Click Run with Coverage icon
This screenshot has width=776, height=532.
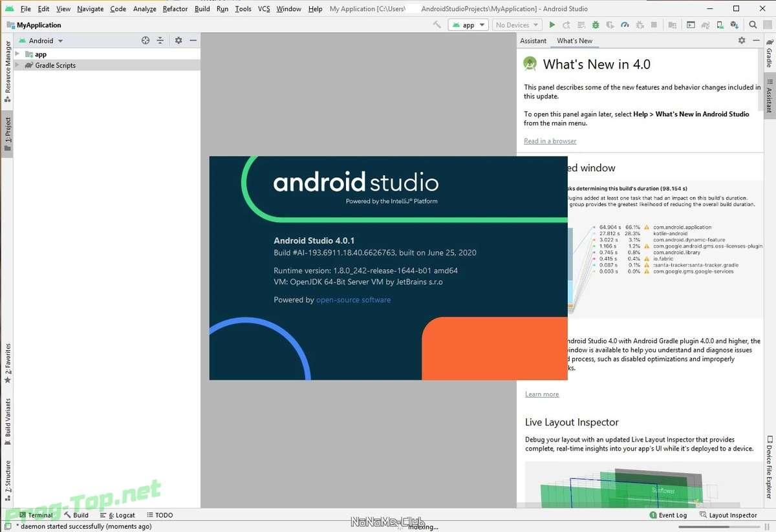[610, 25]
